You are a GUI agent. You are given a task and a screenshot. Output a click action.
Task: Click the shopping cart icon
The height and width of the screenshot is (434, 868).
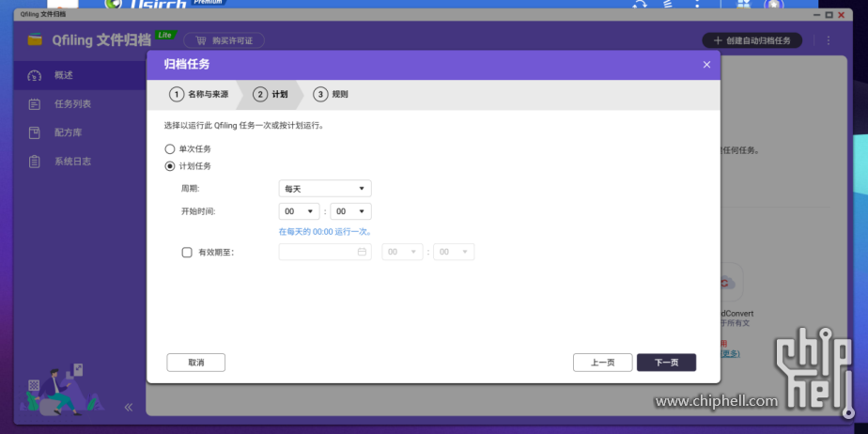click(x=200, y=40)
